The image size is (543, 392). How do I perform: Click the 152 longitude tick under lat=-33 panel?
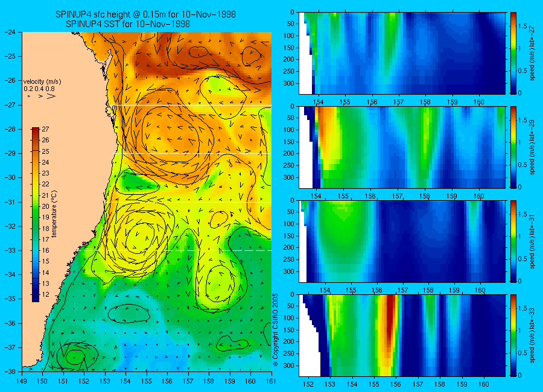pos(308,384)
